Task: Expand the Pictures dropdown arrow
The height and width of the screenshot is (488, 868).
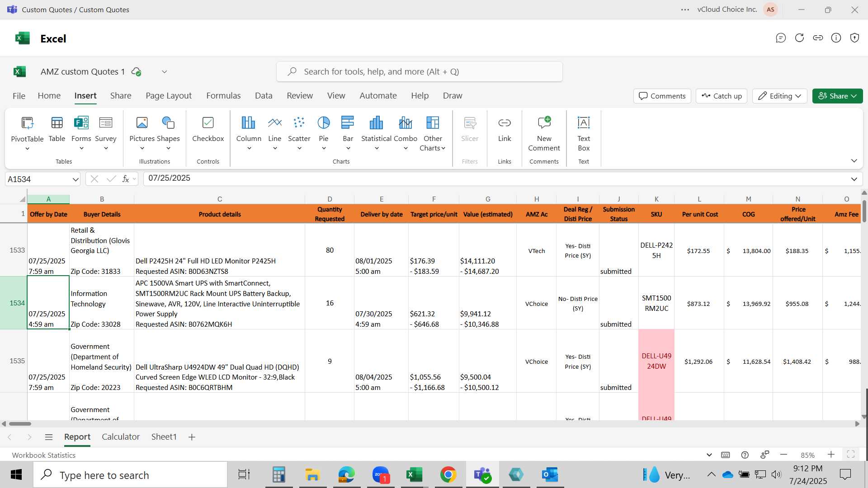Action: 142,148
